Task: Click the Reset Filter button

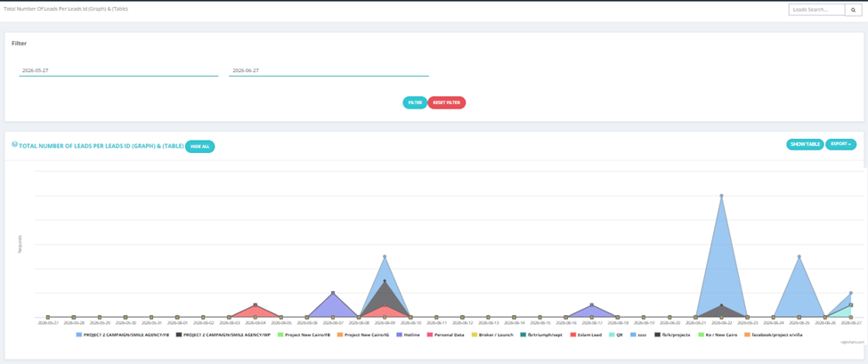Action: coord(447,103)
